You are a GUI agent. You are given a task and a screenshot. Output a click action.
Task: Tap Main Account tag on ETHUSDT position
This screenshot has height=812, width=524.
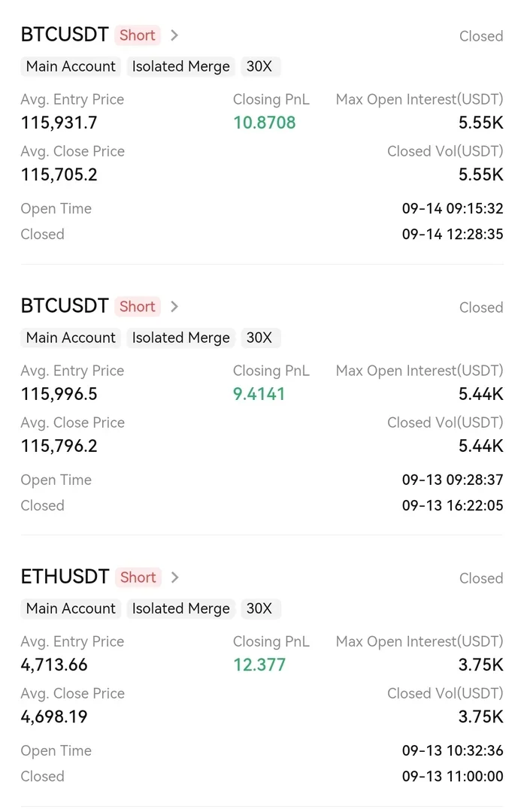71,608
